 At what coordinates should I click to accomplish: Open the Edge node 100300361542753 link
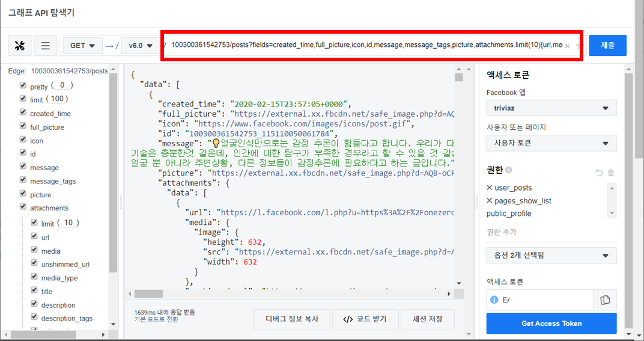click(60, 71)
